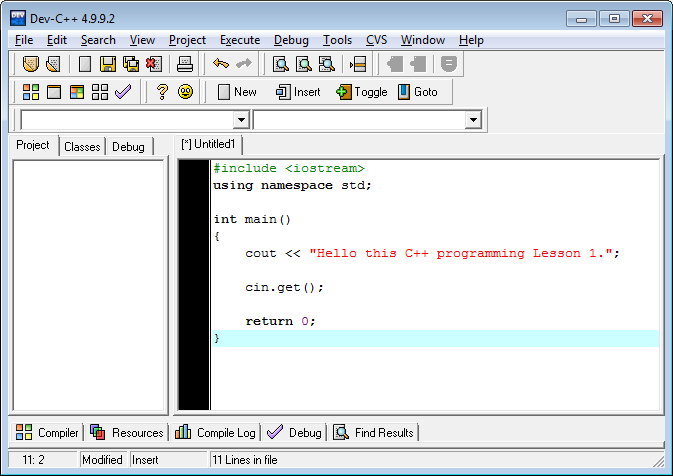Click the 'int main()' line

click(x=252, y=219)
